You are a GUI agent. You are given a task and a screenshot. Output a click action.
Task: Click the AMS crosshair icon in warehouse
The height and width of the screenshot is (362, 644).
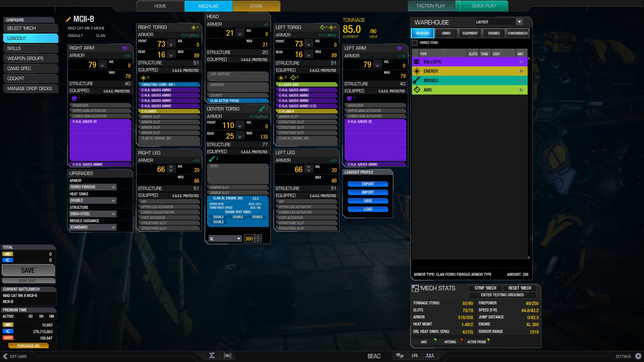tap(417, 90)
